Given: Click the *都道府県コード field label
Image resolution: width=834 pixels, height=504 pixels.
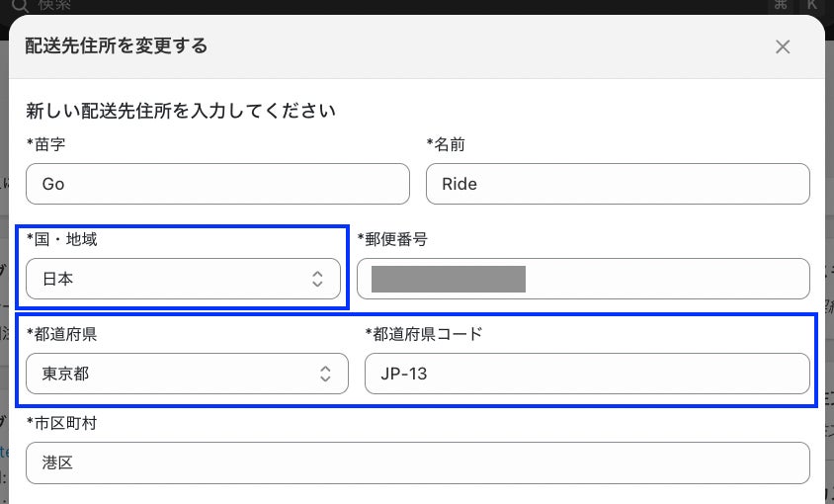Looking at the screenshot, I should pyautogui.click(x=424, y=333).
